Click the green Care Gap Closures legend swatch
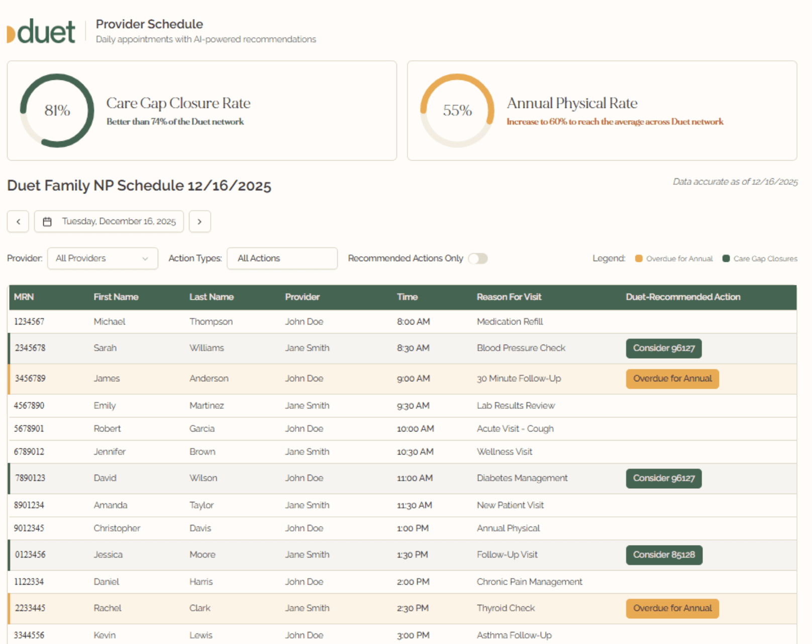The image size is (812, 644). click(x=726, y=259)
